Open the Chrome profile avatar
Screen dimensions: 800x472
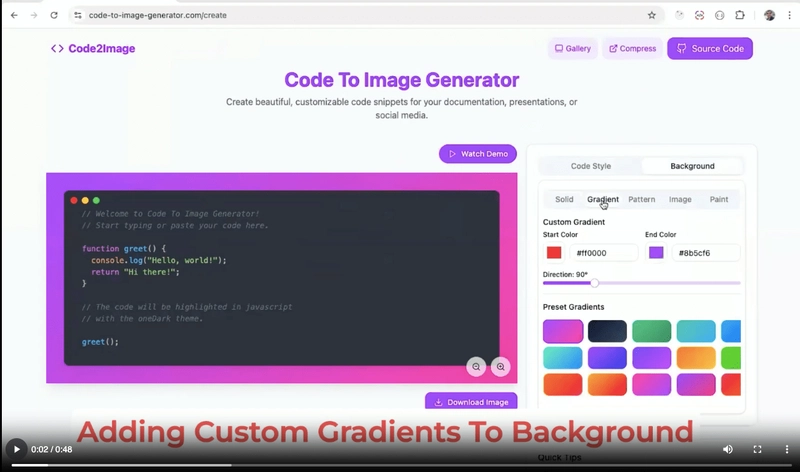coord(769,15)
